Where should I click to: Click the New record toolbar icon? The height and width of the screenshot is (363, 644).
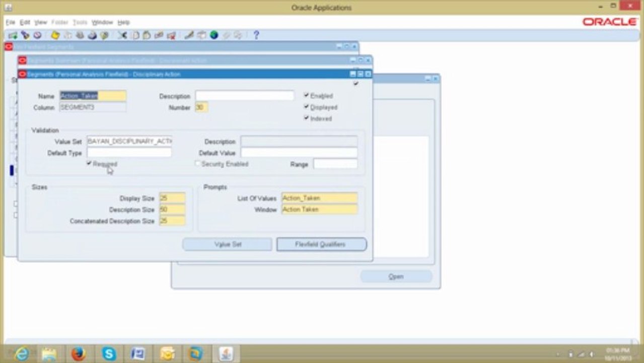(13, 35)
